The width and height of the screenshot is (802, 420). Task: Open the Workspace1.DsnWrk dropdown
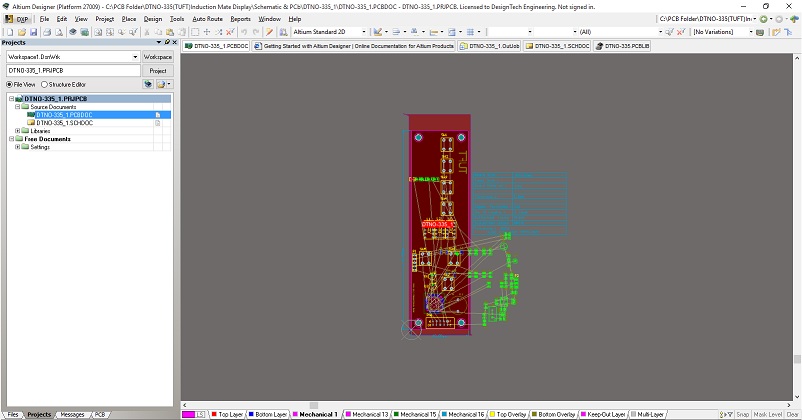135,57
